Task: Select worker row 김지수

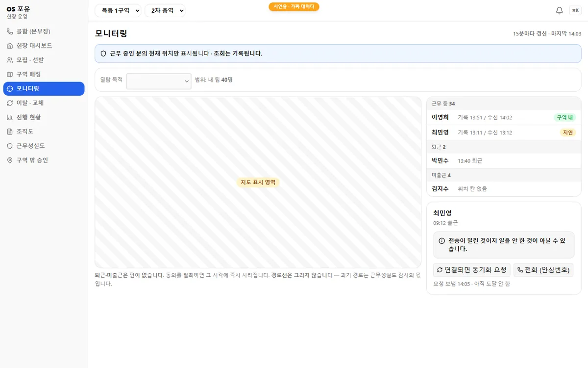Action: (504, 189)
